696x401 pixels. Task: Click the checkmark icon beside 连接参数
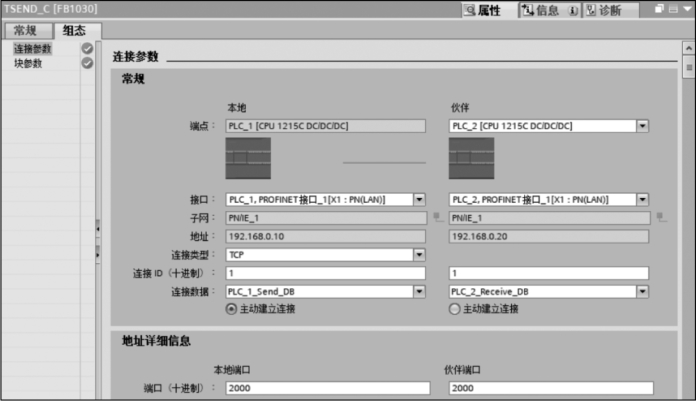pos(87,48)
